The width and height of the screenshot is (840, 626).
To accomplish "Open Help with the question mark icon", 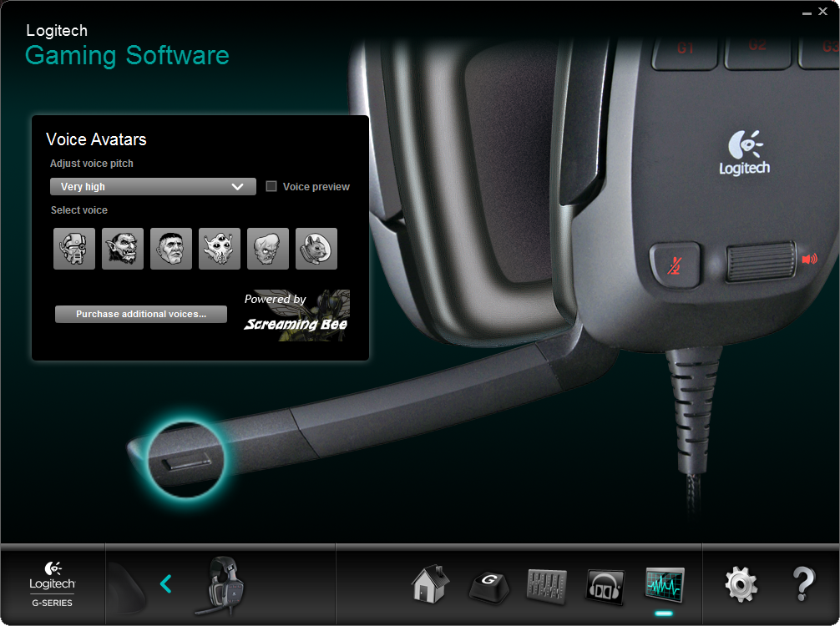I will (x=803, y=585).
